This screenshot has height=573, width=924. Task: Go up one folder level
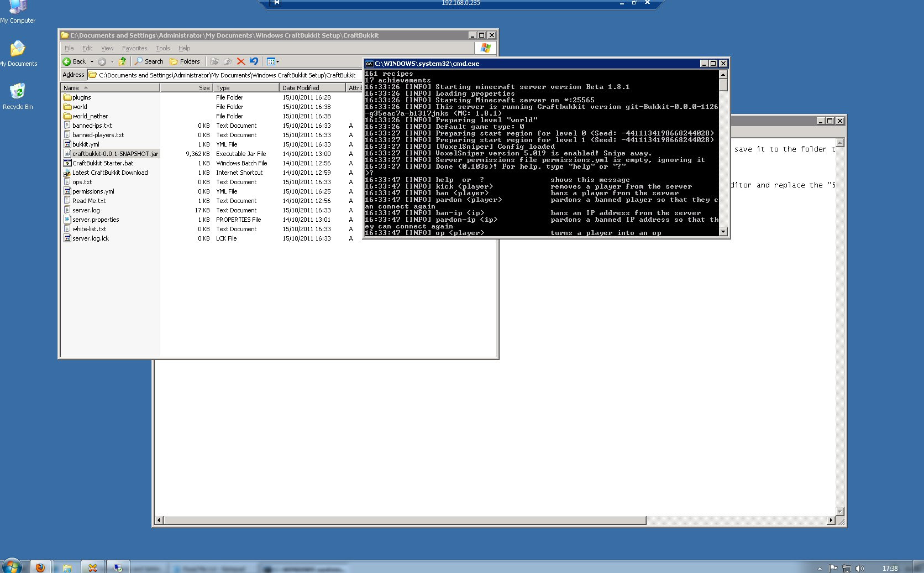click(x=123, y=61)
